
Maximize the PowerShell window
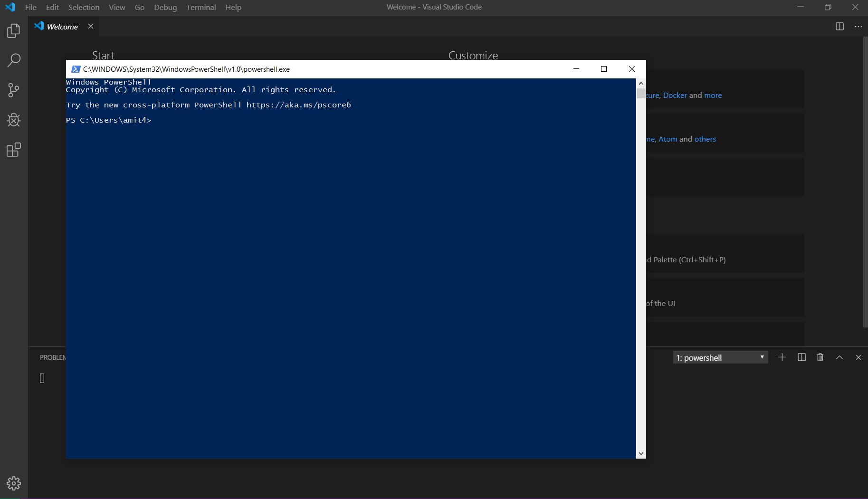[x=604, y=69]
